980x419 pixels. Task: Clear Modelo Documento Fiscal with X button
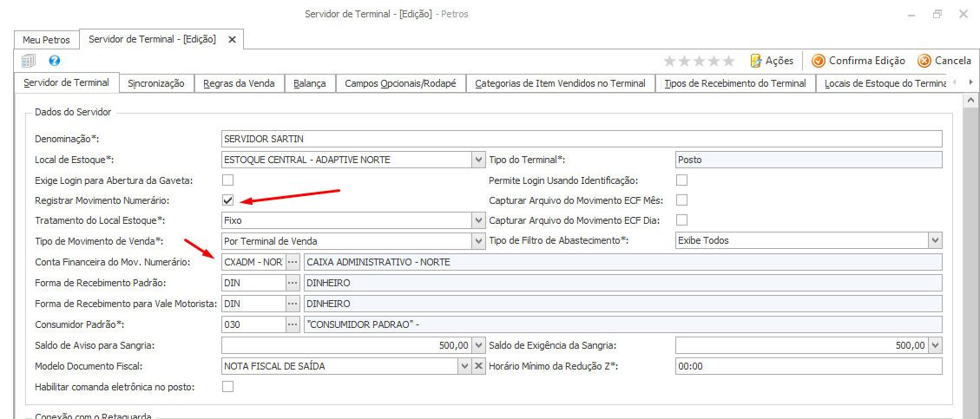click(479, 366)
